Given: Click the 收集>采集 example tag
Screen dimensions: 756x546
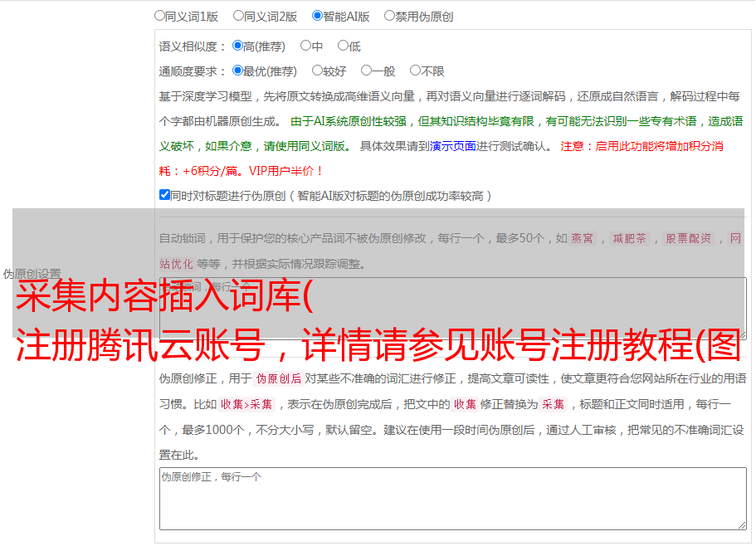Looking at the screenshot, I should click(246, 404).
